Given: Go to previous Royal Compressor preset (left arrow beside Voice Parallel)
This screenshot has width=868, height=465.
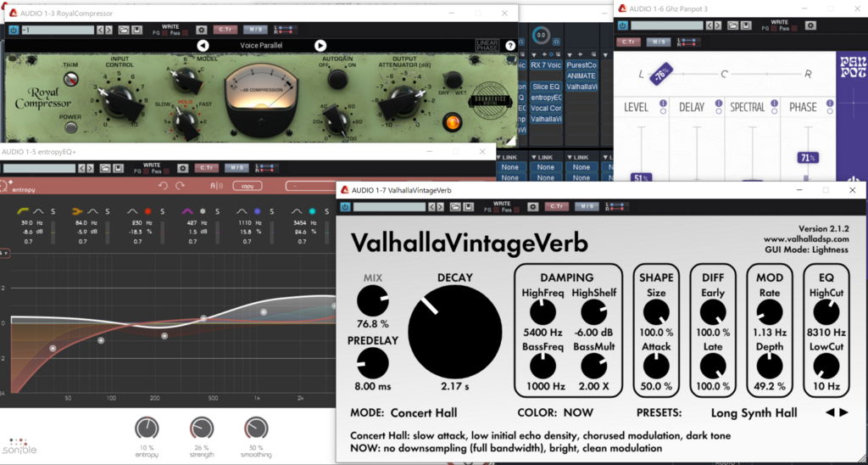Looking at the screenshot, I should tap(203, 46).
